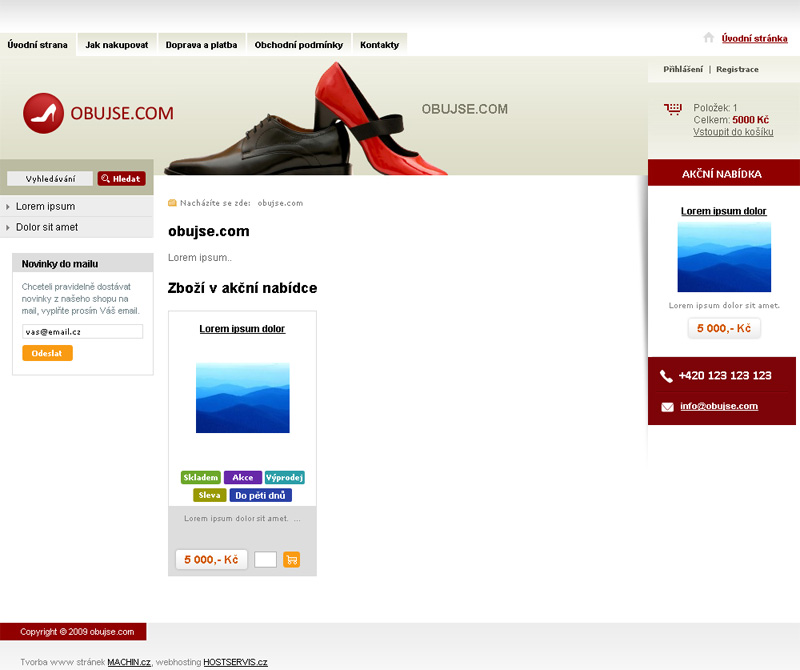Open the Jak nakupovat tab

tap(117, 45)
